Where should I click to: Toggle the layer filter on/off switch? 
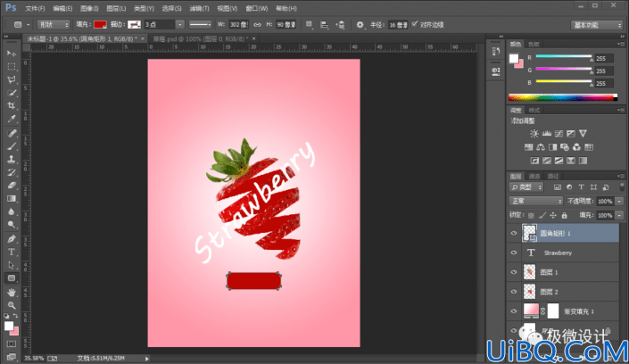(622, 187)
